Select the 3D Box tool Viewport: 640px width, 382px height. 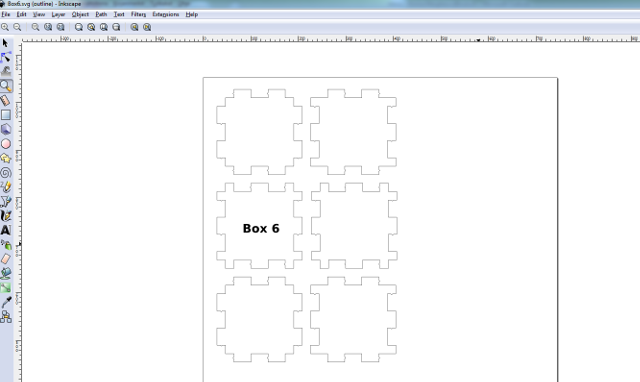6,129
